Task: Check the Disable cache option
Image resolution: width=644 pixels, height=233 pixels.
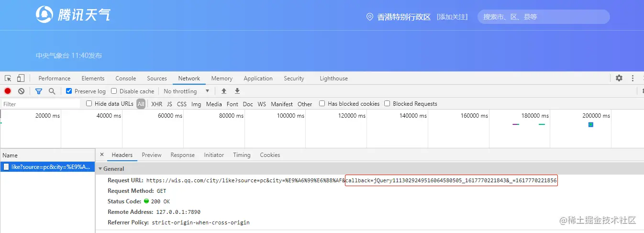Action: [114, 91]
